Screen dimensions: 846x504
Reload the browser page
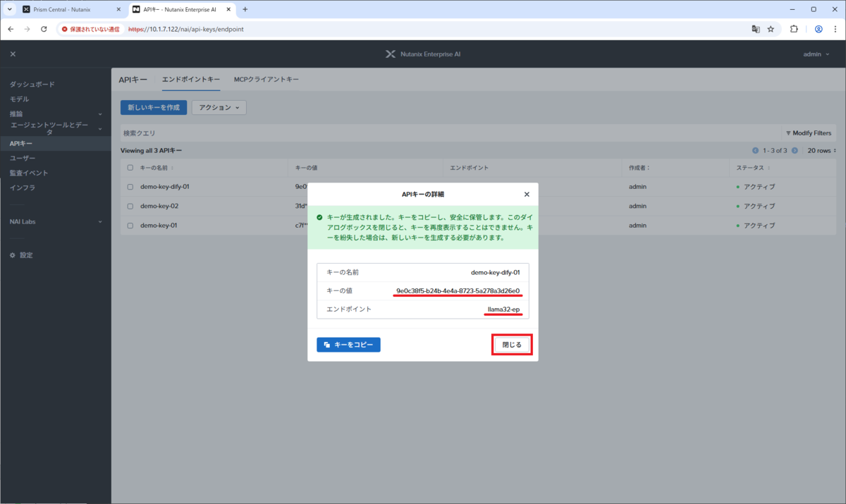point(44,30)
